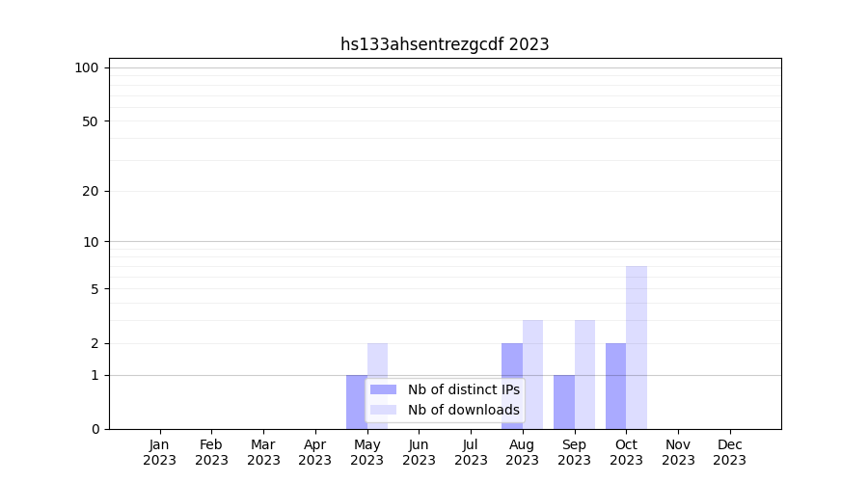Click the October downloads bar
This screenshot has height=482, width=868.
click(637, 347)
